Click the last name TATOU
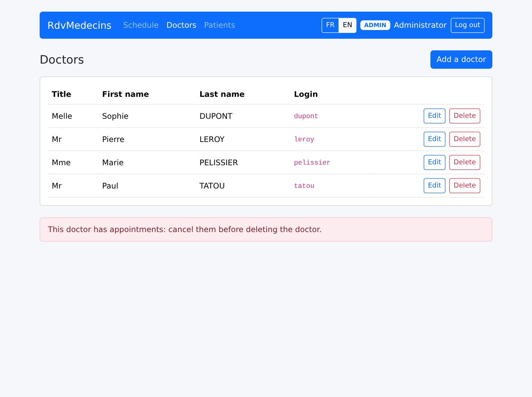 (212, 186)
